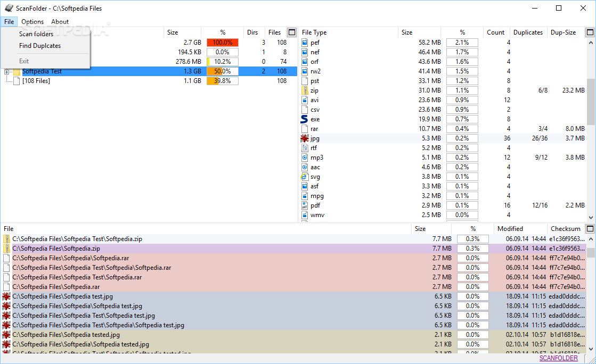The image size is (596, 364).
Task: Click the mpg file type icon
Action: pyautogui.click(x=305, y=196)
